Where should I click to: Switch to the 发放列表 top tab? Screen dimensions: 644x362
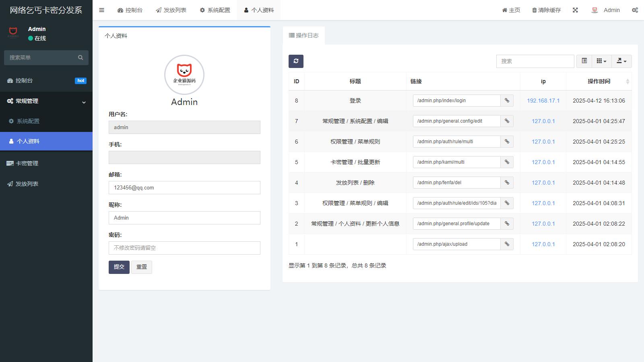171,10
